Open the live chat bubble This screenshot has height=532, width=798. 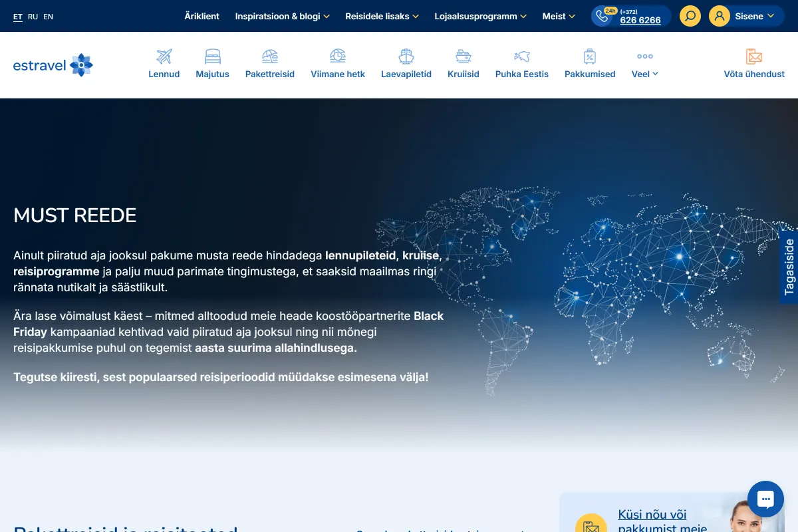[x=765, y=499]
